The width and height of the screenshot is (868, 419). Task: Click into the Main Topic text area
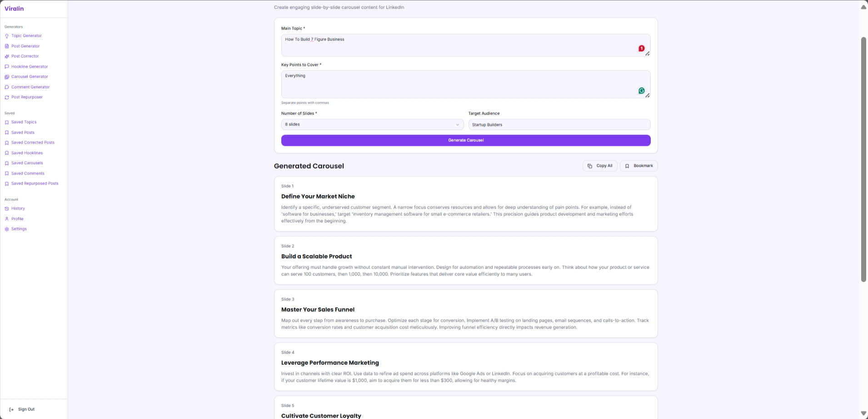[x=466, y=45]
